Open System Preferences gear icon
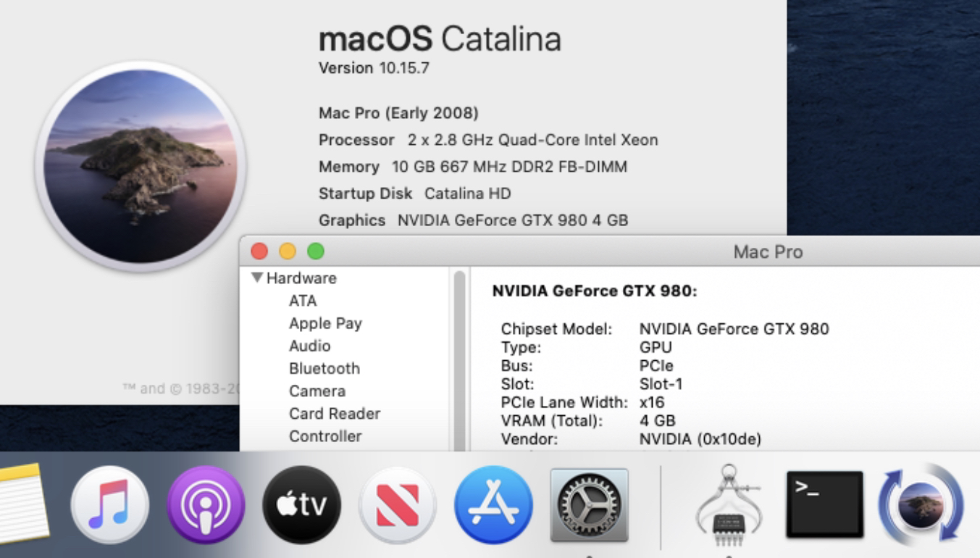 tap(590, 505)
